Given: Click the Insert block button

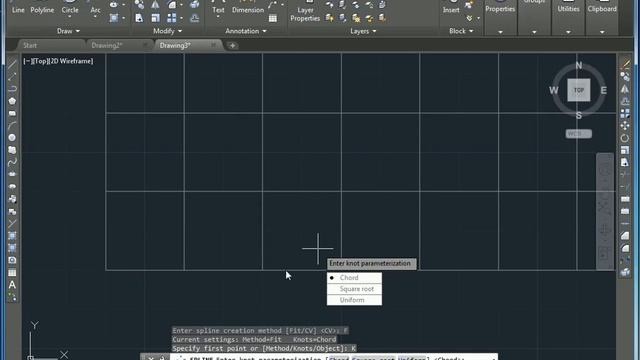Looking at the screenshot, I should pyautogui.click(x=451, y=8).
